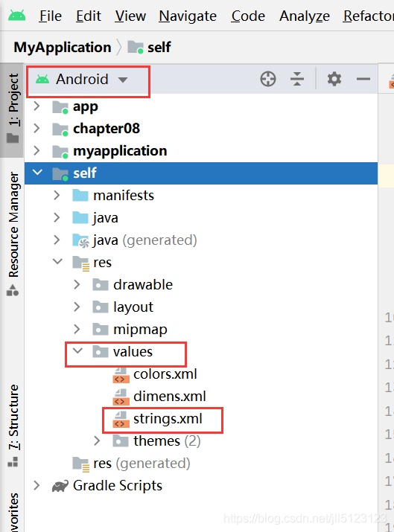394x532 pixels.
Task: Expand the java (generated) folder
Action: [x=57, y=240]
